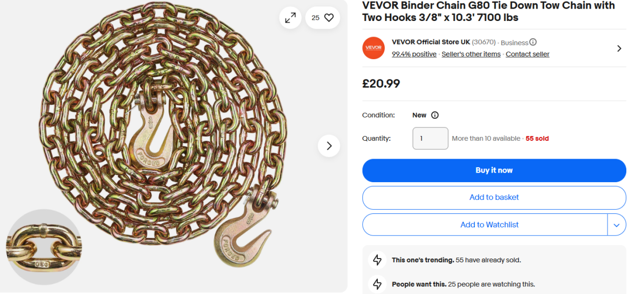Expand the product image to full screen
This screenshot has height=294, width=644.
(x=290, y=18)
